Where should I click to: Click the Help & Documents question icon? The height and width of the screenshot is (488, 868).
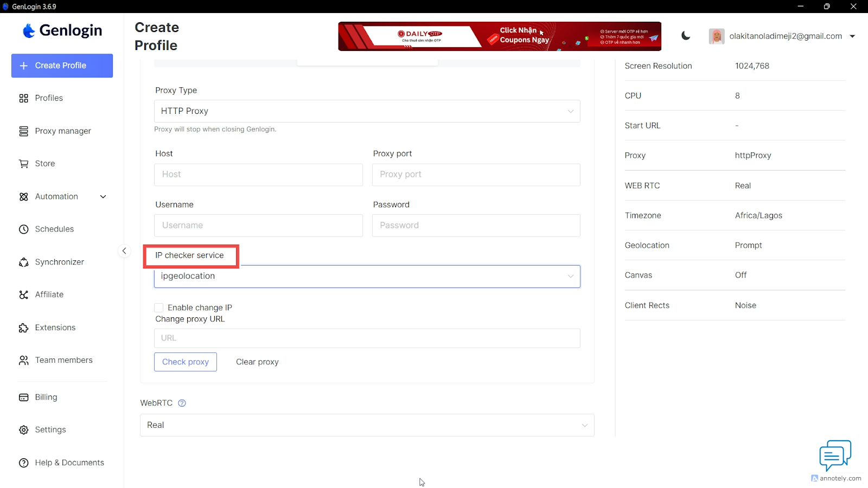click(23, 463)
